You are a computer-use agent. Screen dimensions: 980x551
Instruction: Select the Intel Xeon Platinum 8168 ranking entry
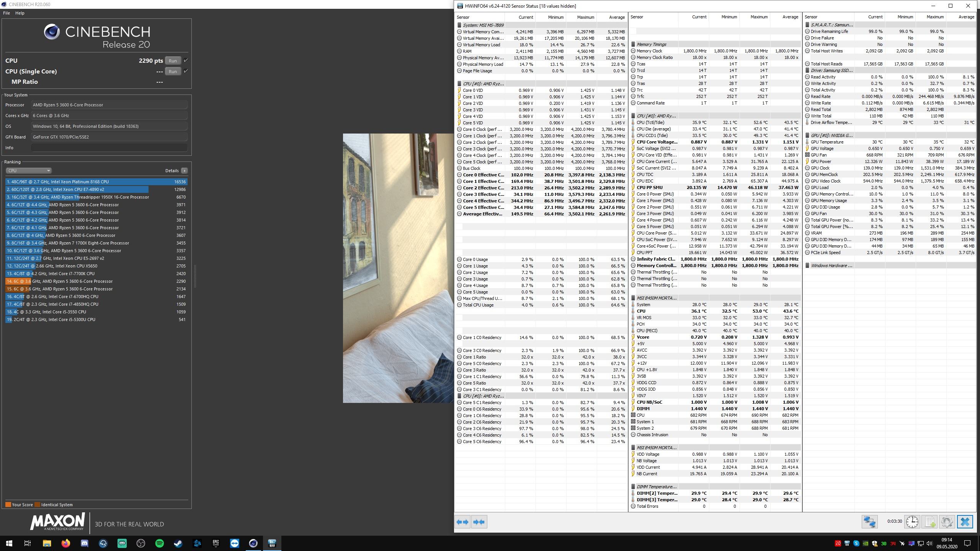96,182
